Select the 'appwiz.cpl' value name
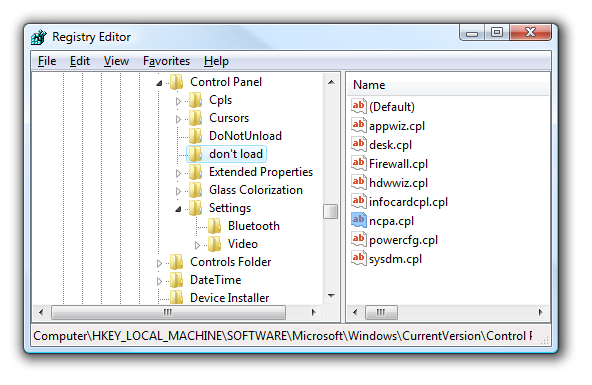 (x=397, y=126)
